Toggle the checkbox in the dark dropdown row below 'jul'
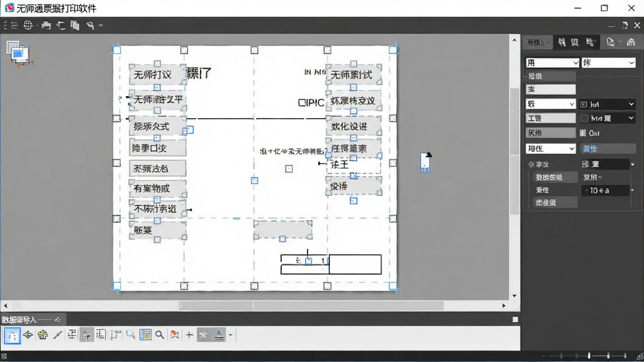 tap(584, 119)
